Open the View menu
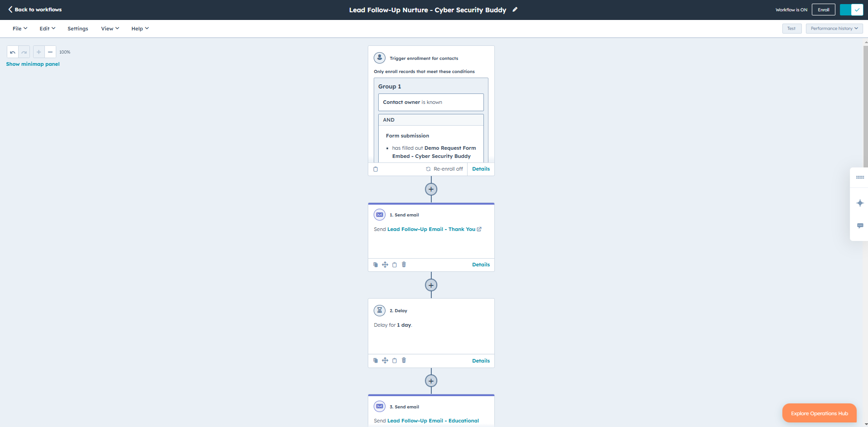The width and height of the screenshot is (868, 427). coord(110,29)
